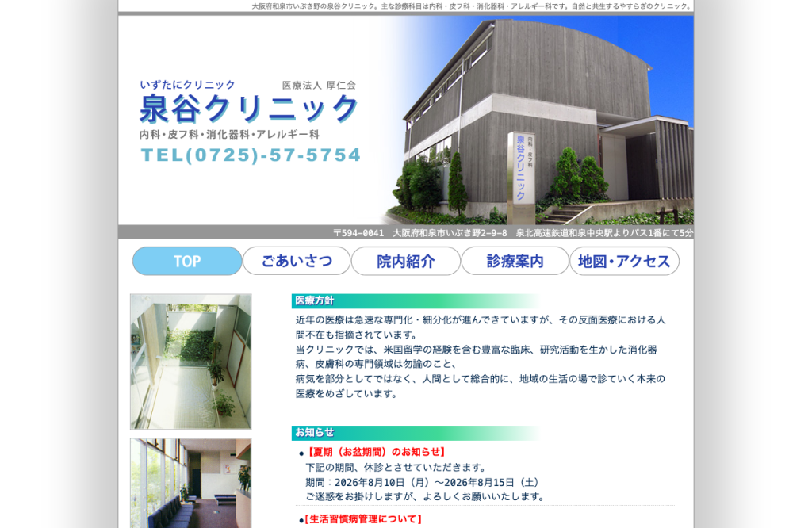Open the courtyard garden photo thumbnail
The image size is (812, 528).
[x=191, y=362]
